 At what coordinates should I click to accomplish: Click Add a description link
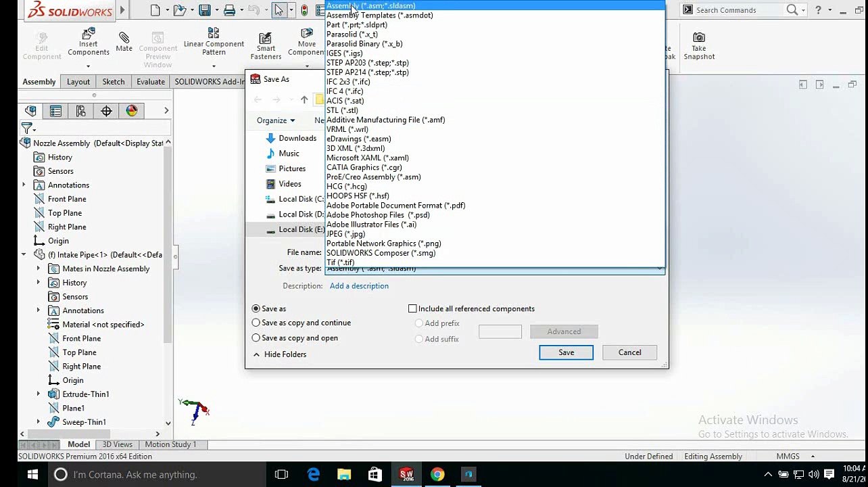[x=359, y=286]
